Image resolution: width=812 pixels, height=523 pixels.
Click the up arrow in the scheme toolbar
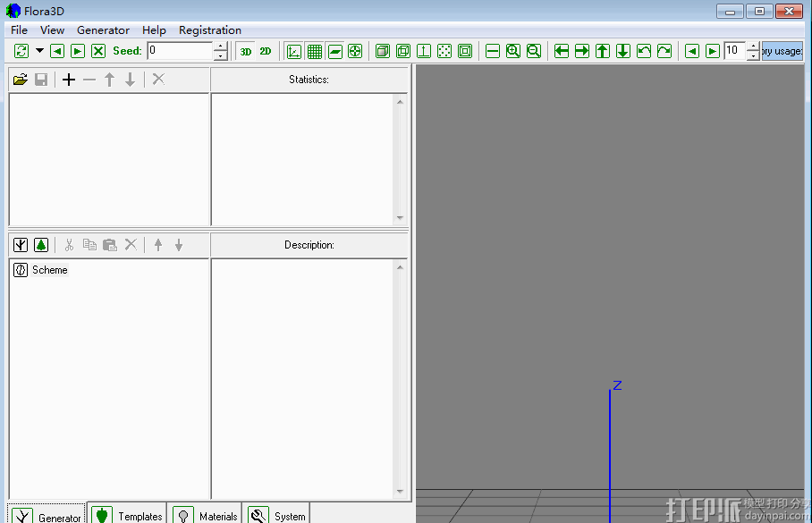coord(158,245)
